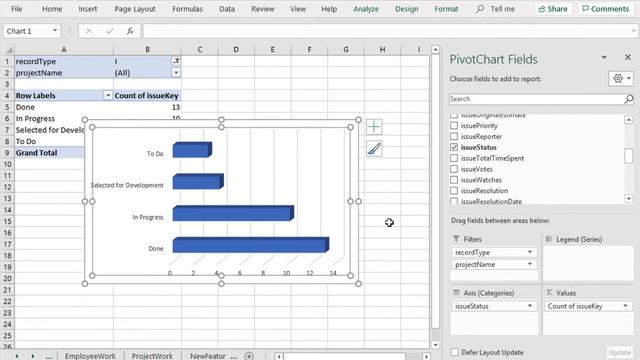
Task: Click the Insert Function fx icon
Action: tap(130, 31)
